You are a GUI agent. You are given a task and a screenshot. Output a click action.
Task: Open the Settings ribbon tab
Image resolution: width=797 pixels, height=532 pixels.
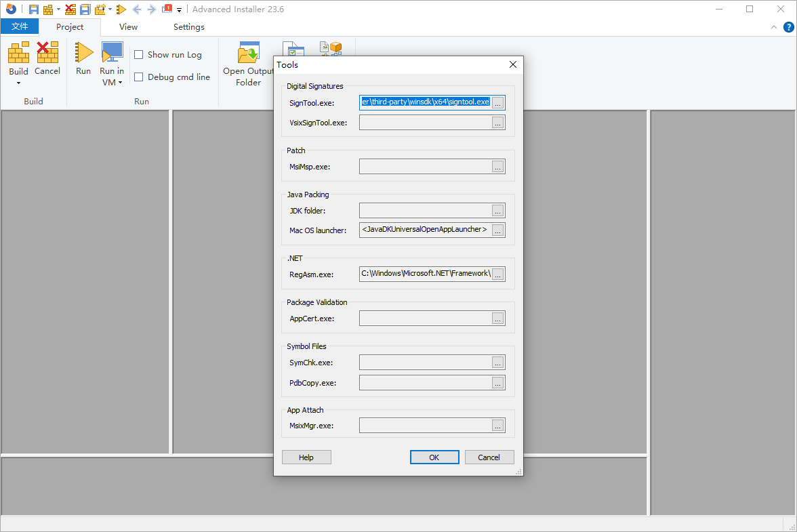click(x=188, y=27)
